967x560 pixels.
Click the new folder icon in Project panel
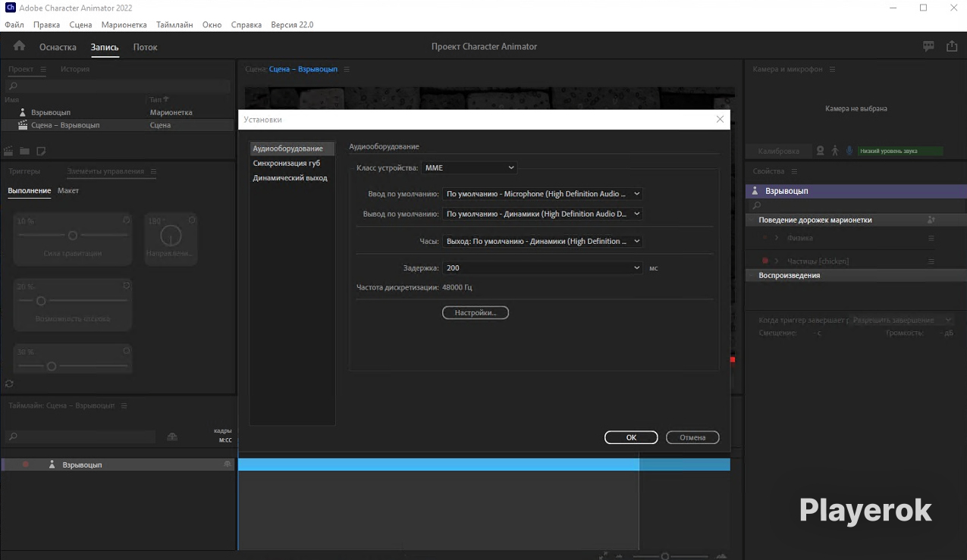(x=24, y=151)
